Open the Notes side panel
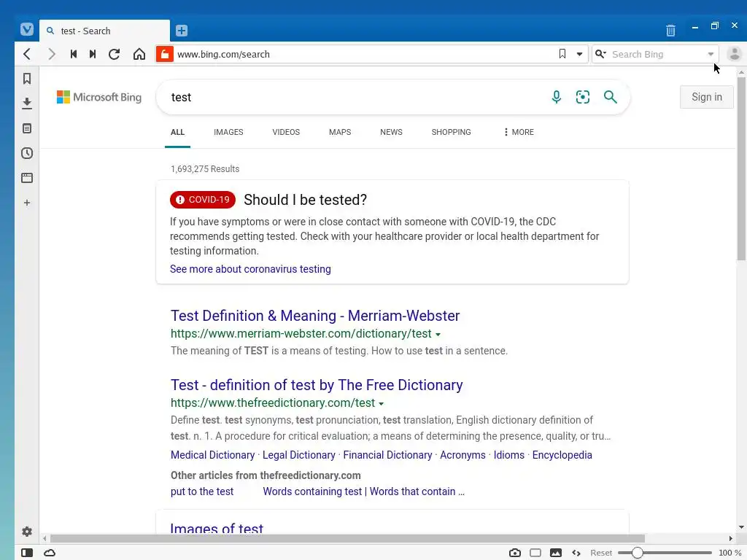 pos(27,128)
